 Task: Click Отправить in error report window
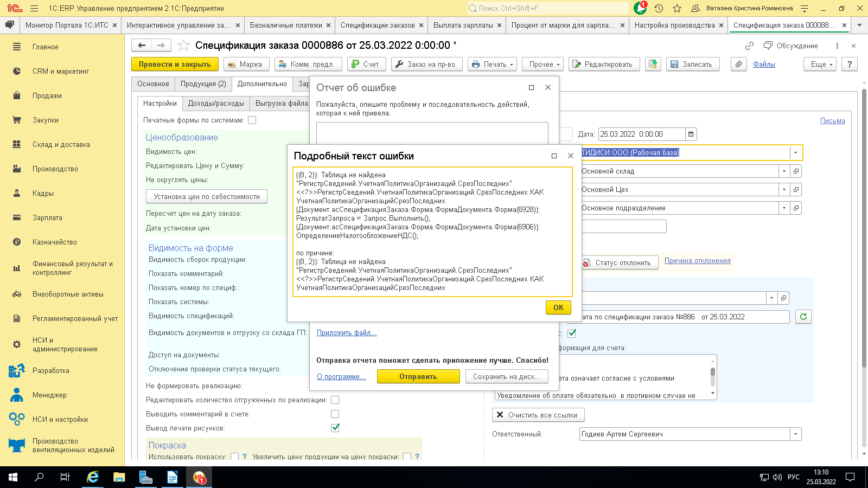click(418, 376)
